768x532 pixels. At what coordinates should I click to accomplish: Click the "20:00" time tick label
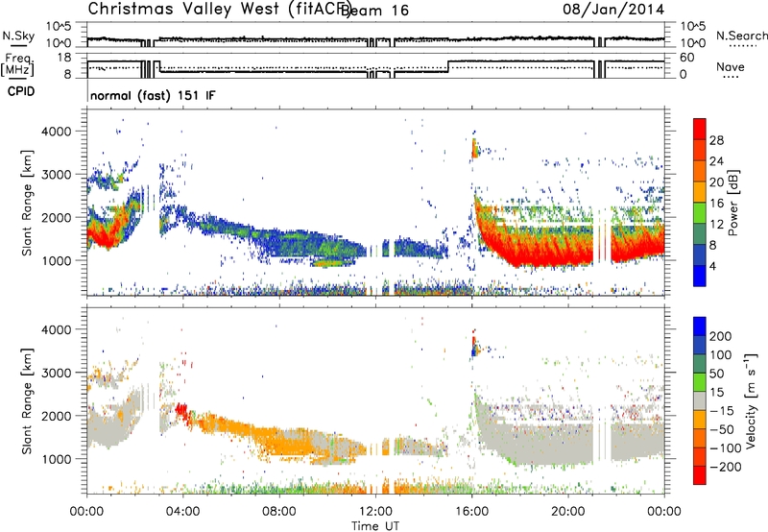tap(567, 512)
